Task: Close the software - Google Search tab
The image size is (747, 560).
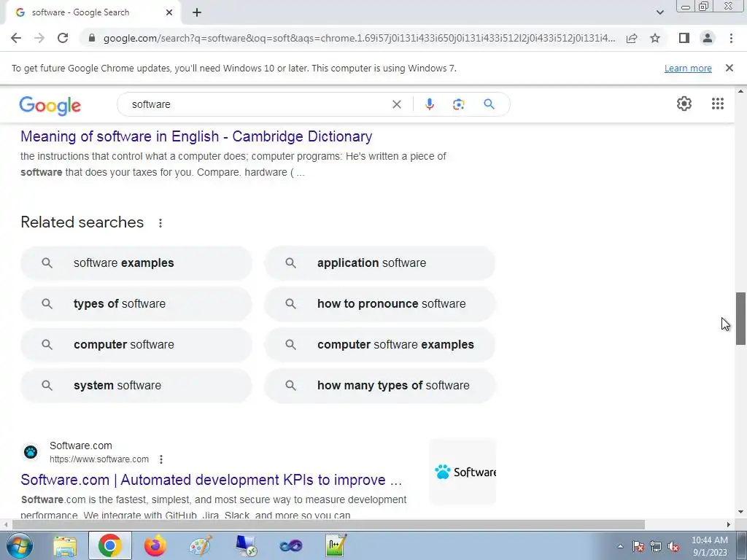Action: point(169,12)
